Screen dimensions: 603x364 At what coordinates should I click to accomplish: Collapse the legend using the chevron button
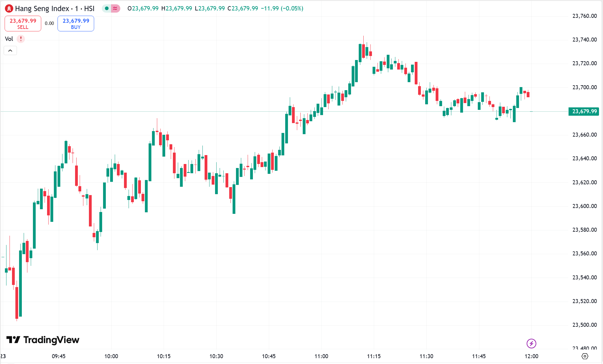point(10,50)
